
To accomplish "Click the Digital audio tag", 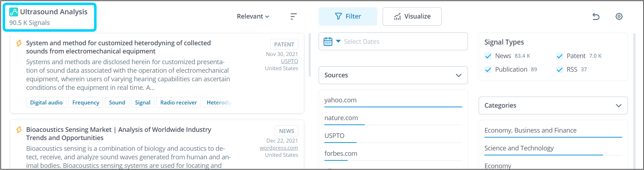I will coord(46,103).
